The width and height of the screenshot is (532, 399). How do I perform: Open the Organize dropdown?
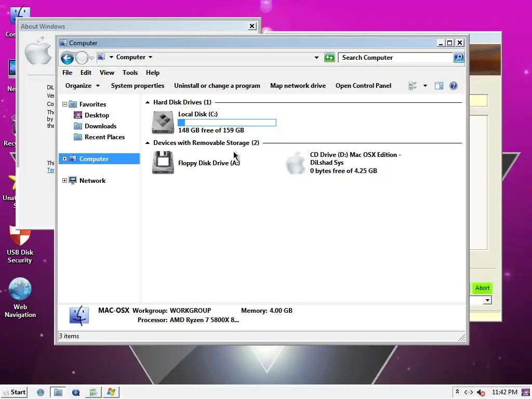[x=83, y=86]
